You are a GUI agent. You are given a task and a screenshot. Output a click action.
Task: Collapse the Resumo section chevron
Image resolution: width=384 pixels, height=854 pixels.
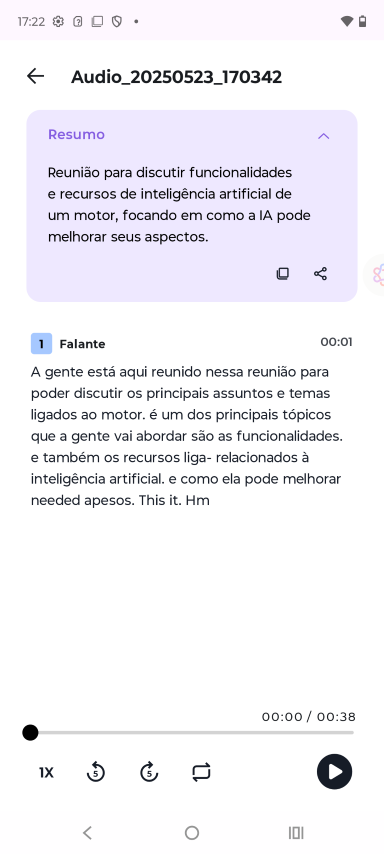(324, 136)
